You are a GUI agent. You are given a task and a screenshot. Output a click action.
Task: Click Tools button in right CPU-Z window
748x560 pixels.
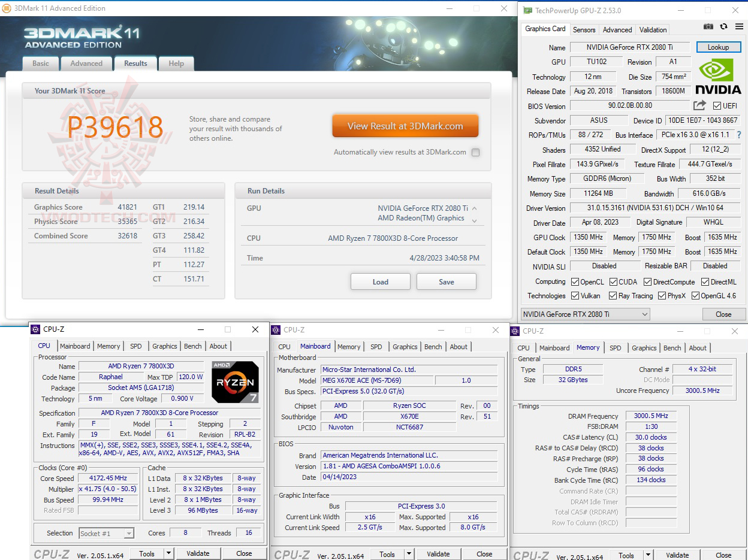point(626,555)
